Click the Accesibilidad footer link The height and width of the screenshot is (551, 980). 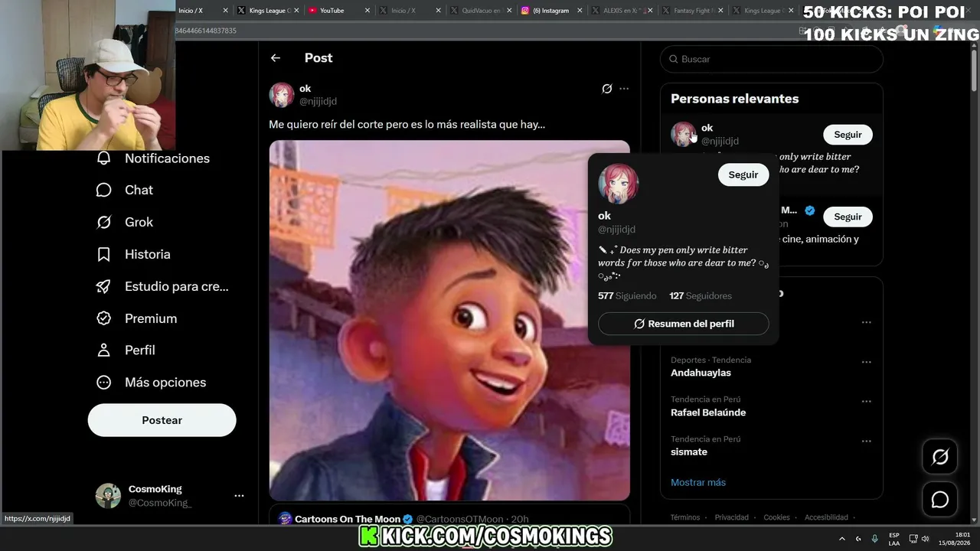click(x=826, y=517)
